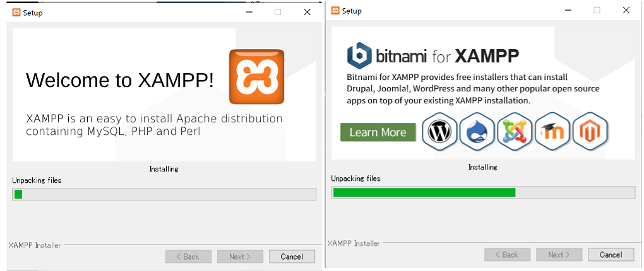Select the WordPress icon in Bitnami banner
Viewport: 644px width, 271px height.
(439, 132)
